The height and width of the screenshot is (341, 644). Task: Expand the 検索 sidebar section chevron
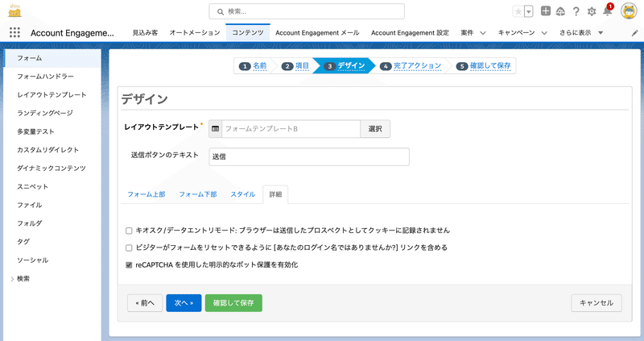[x=12, y=279]
